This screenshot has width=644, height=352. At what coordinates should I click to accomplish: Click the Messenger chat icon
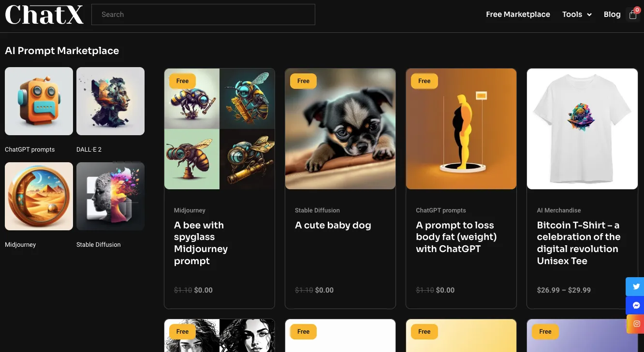click(x=636, y=305)
